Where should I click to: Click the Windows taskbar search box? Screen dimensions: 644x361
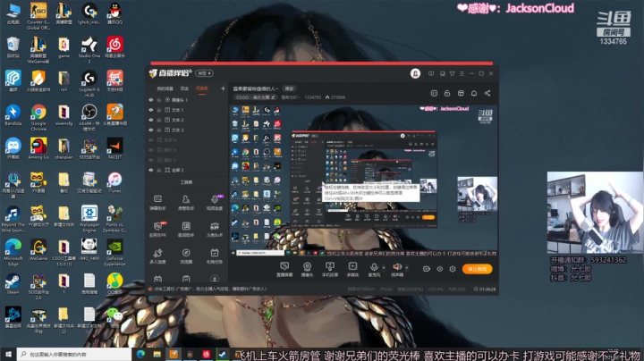(74, 354)
